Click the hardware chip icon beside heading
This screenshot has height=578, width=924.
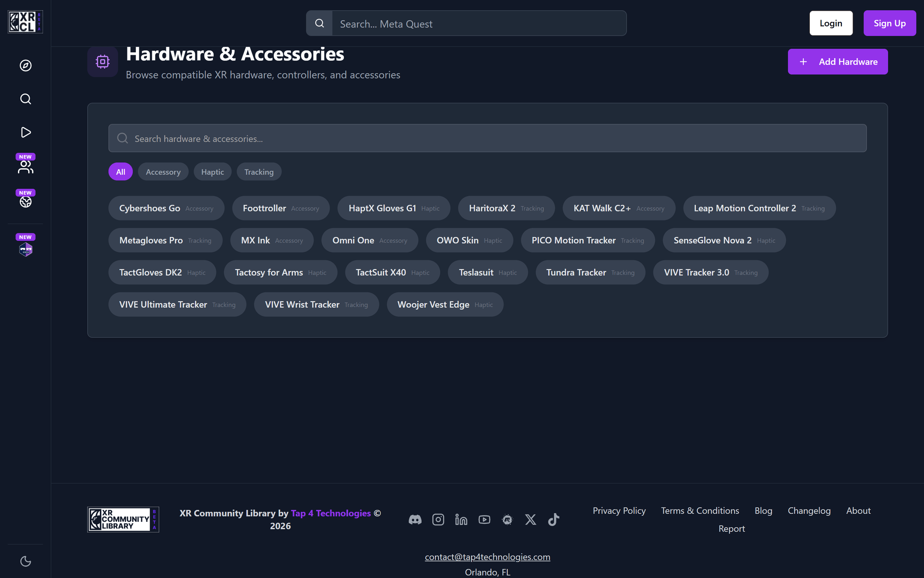tap(103, 62)
